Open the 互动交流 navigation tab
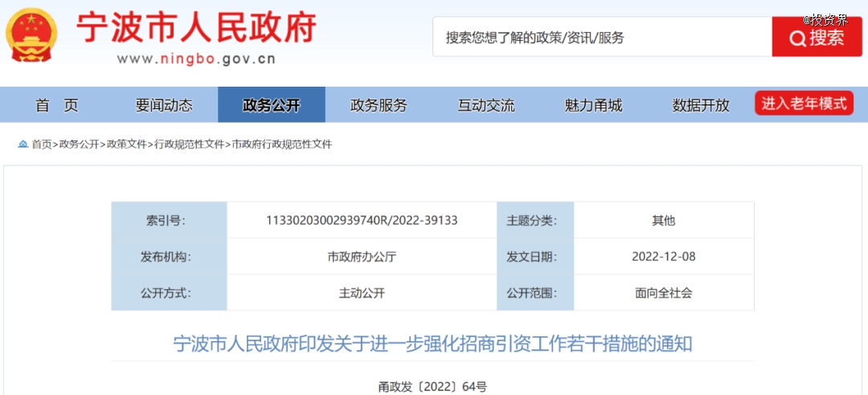This screenshot has width=868, height=395. [x=486, y=105]
